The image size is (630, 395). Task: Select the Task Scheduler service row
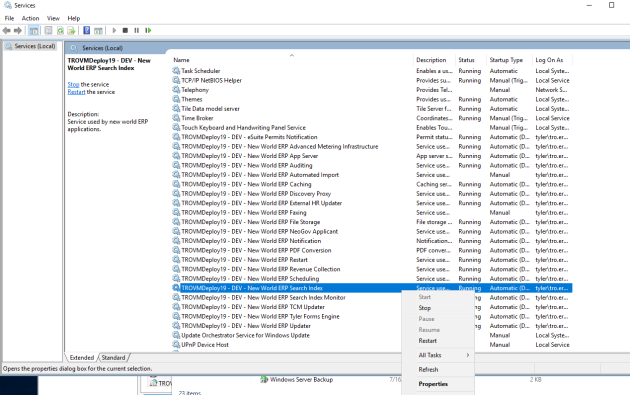coord(372,71)
